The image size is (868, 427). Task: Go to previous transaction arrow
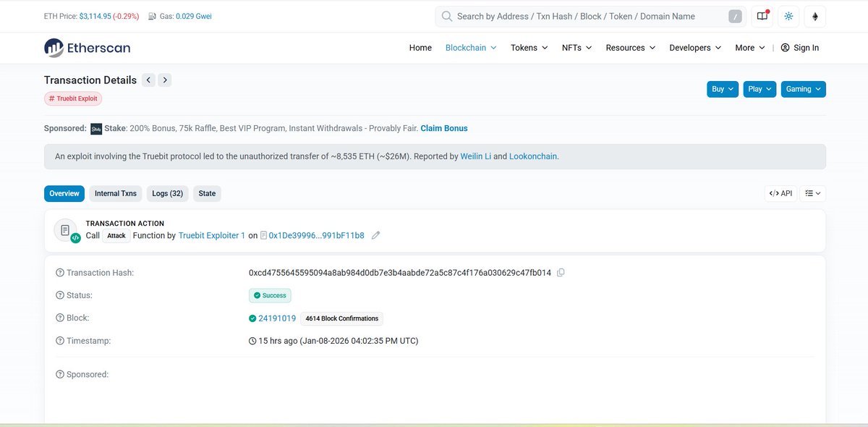pos(148,80)
